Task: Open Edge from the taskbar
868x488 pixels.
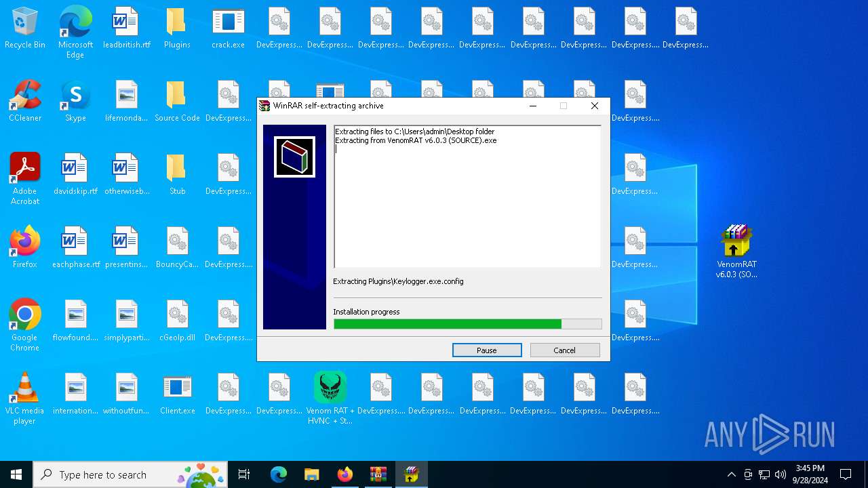Action: pyautogui.click(x=279, y=474)
